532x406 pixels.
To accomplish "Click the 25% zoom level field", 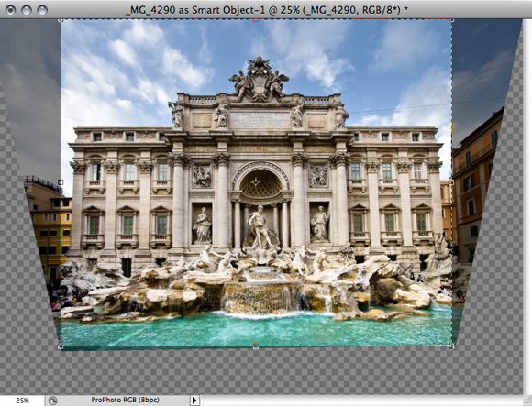I will click(22, 401).
